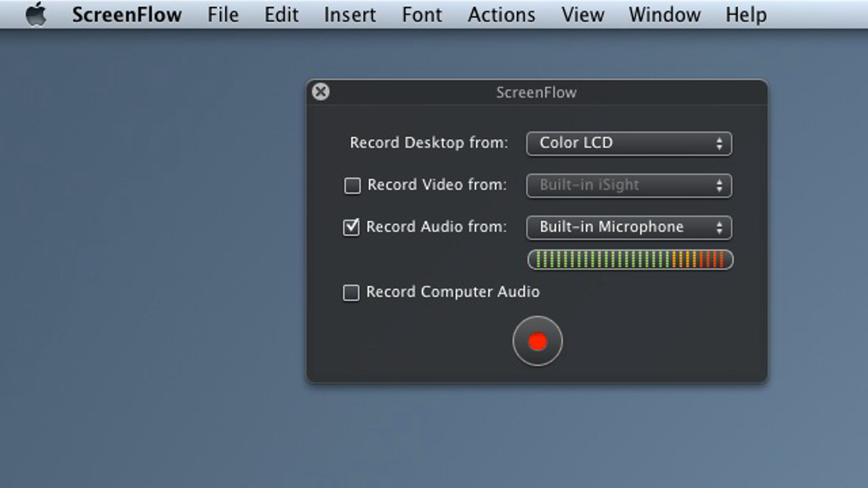Open the Font menu
Viewport: 868px width, 488px height.
pyautogui.click(x=422, y=15)
